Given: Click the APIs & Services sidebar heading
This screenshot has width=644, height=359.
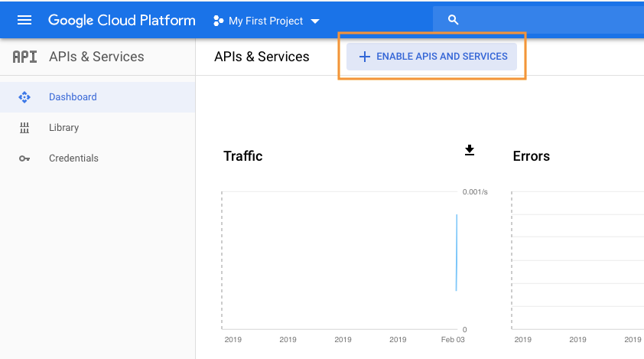Looking at the screenshot, I should (96, 57).
